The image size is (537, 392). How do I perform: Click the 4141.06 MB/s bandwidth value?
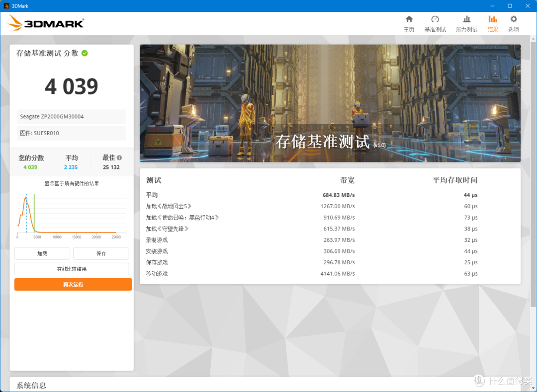coord(338,274)
